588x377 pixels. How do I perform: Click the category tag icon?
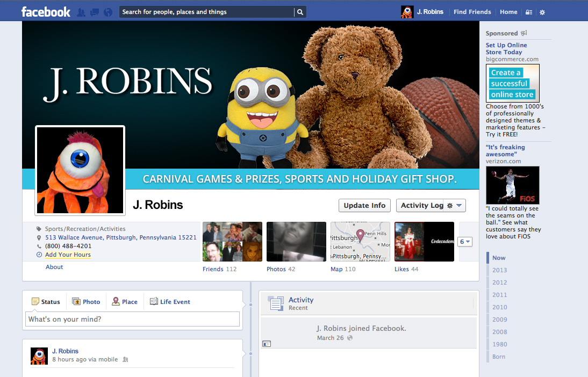[x=39, y=229]
